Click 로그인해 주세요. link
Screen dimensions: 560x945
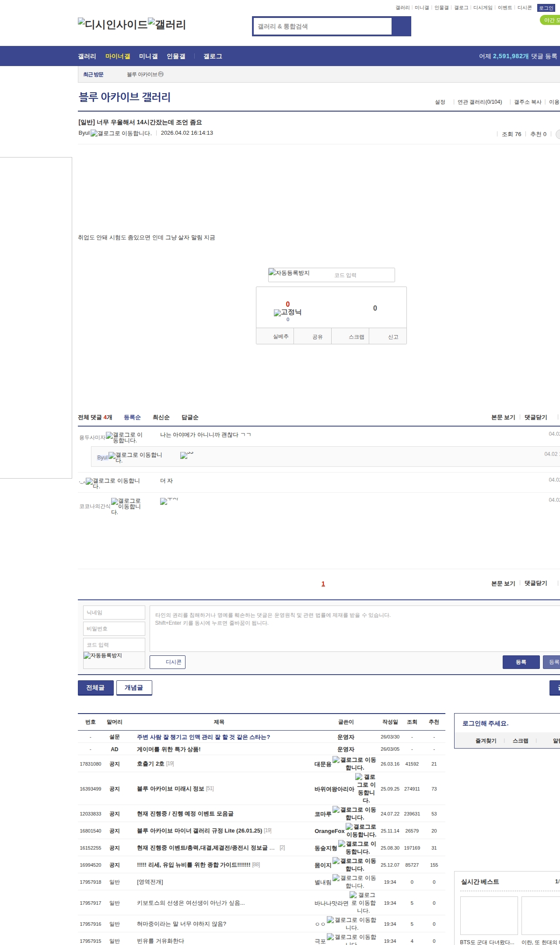tap(485, 723)
